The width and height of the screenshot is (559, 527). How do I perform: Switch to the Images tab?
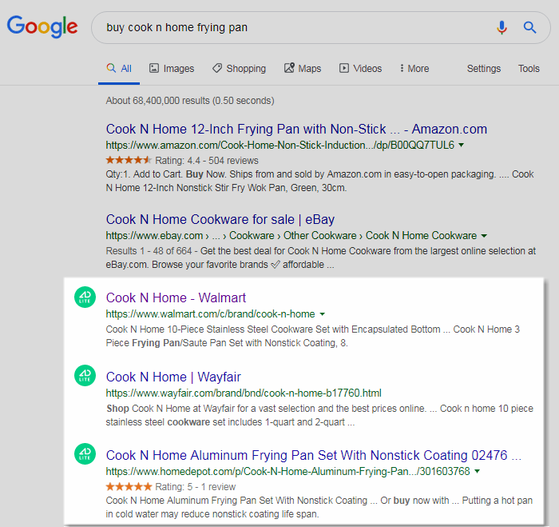[x=171, y=68]
